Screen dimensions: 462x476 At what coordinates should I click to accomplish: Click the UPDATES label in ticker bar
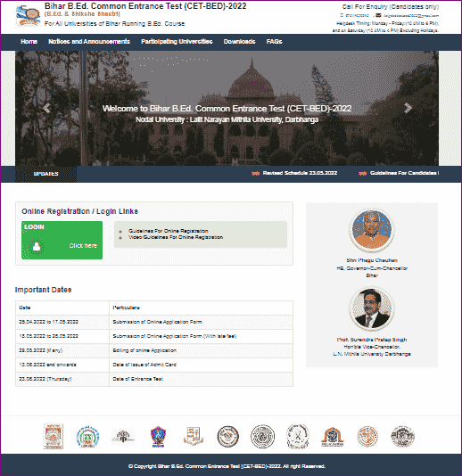45,174
